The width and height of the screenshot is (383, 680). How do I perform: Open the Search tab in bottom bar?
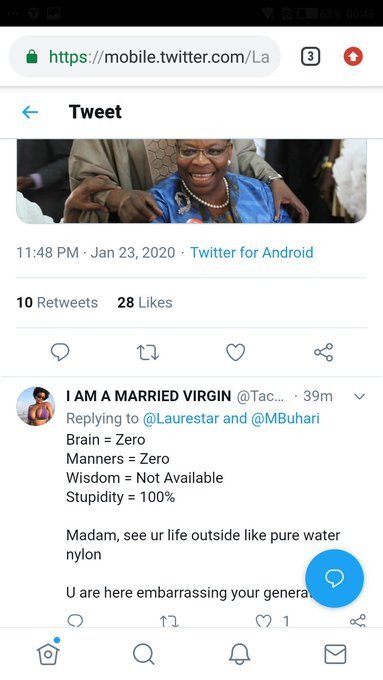click(x=144, y=654)
